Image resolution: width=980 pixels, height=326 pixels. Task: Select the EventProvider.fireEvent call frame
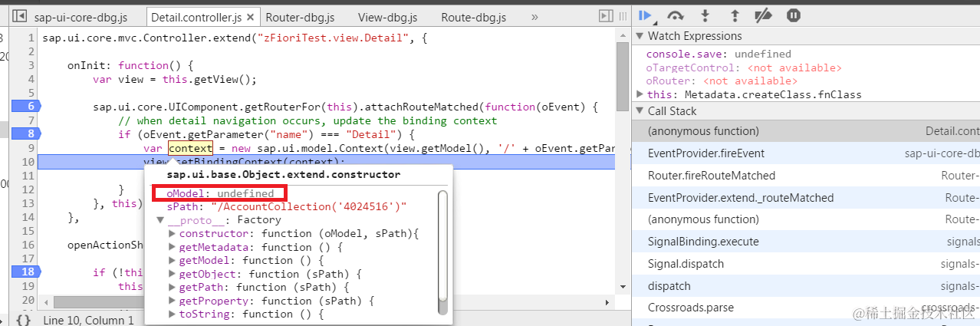[x=806, y=153]
